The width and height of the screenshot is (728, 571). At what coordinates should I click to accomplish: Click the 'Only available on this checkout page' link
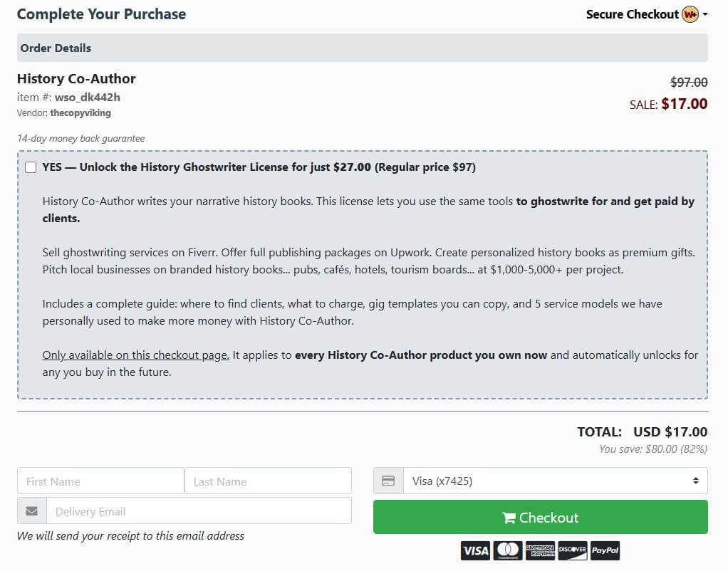pyautogui.click(x=135, y=355)
